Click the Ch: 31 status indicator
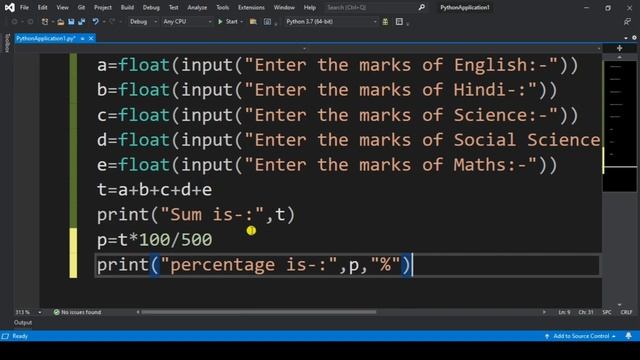 point(586,312)
